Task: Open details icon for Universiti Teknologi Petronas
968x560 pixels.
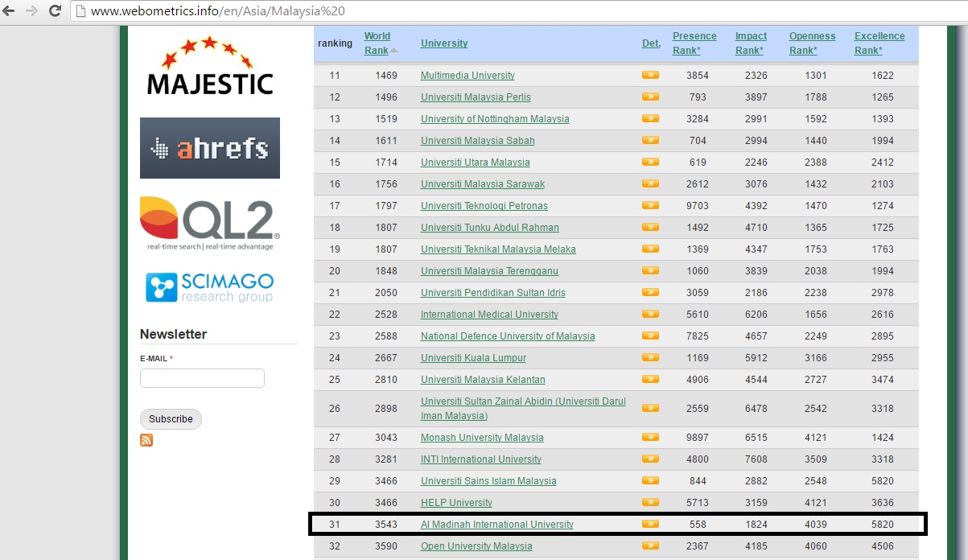Action: coord(650,205)
